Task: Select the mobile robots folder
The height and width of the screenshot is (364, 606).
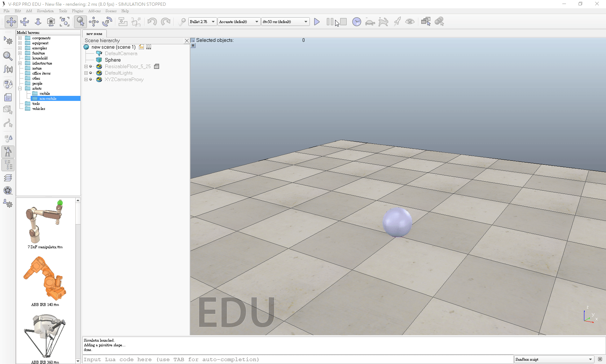Action: pyautogui.click(x=45, y=93)
